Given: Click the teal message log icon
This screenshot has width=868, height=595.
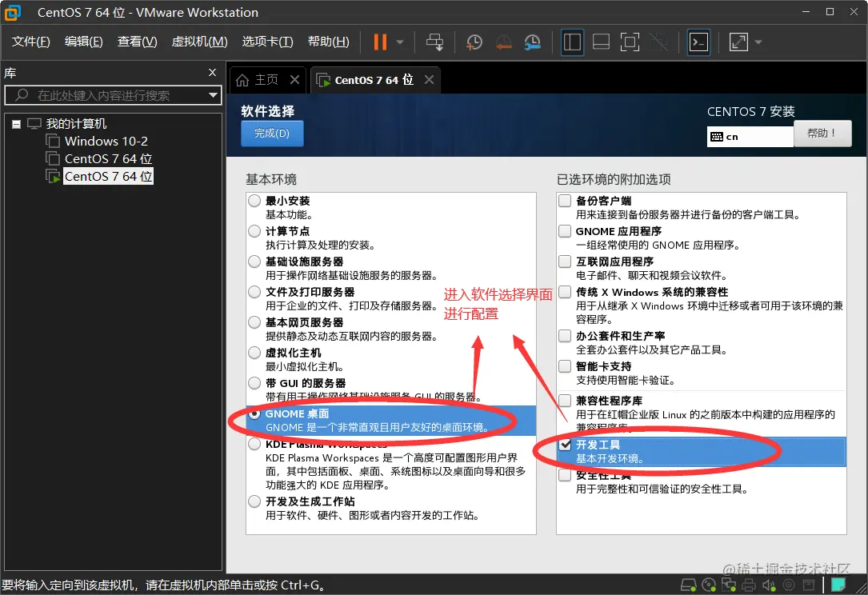Looking at the screenshot, I should click(838, 585).
